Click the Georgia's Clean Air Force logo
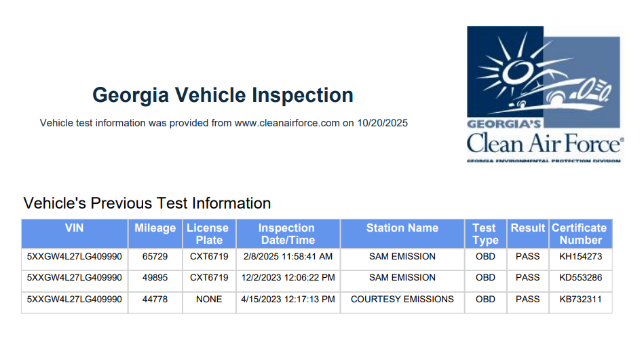The image size is (644, 358). click(544, 94)
